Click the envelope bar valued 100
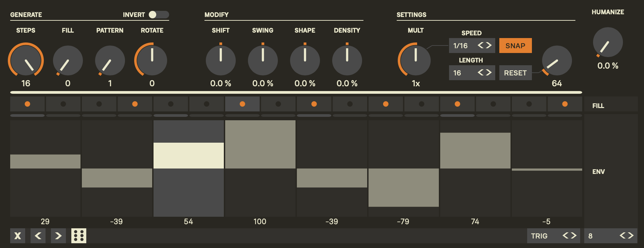This screenshot has height=248, width=644. tap(260, 144)
